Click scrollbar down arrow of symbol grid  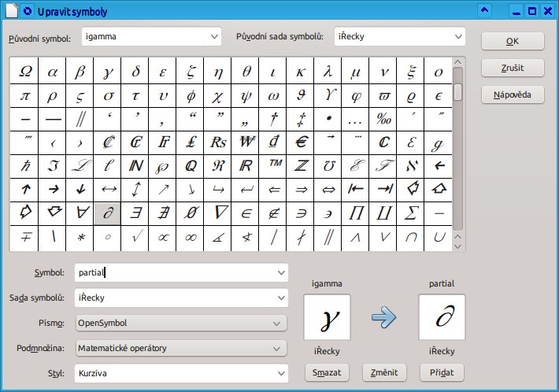click(x=458, y=246)
